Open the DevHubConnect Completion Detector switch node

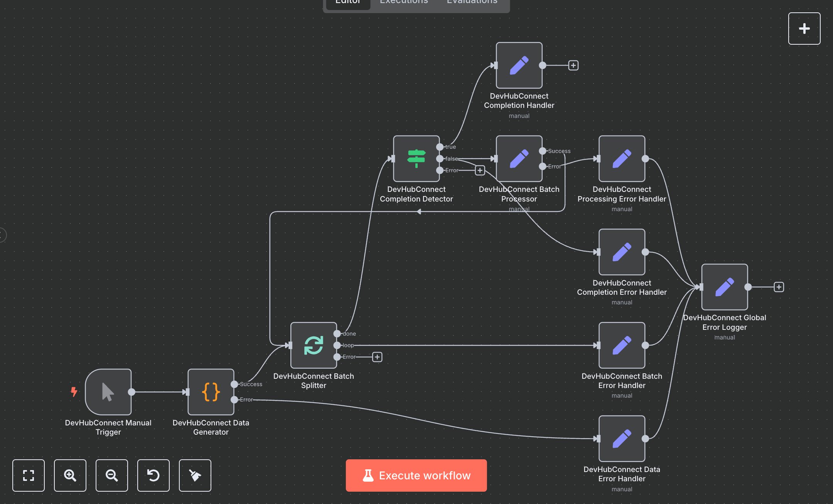coord(416,159)
